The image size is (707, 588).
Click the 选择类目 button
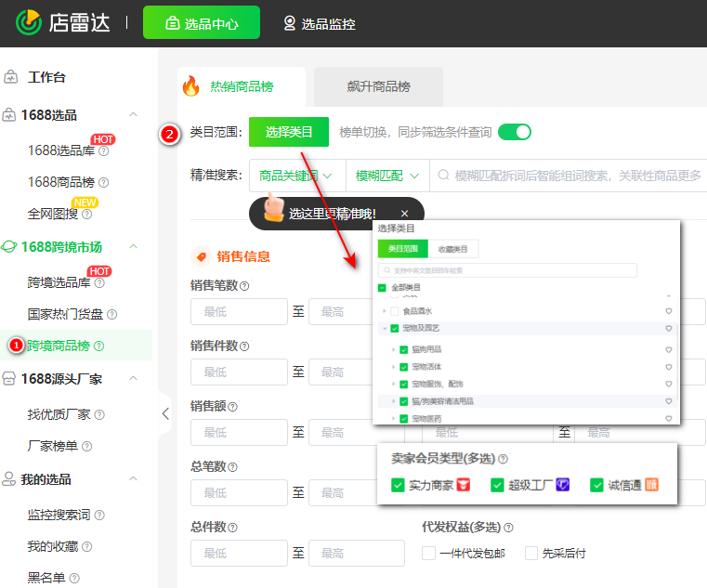click(x=289, y=132)
